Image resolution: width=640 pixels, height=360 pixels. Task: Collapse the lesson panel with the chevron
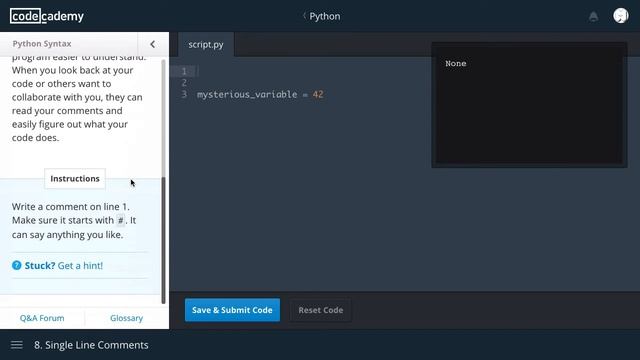click(x=153, y=44)
